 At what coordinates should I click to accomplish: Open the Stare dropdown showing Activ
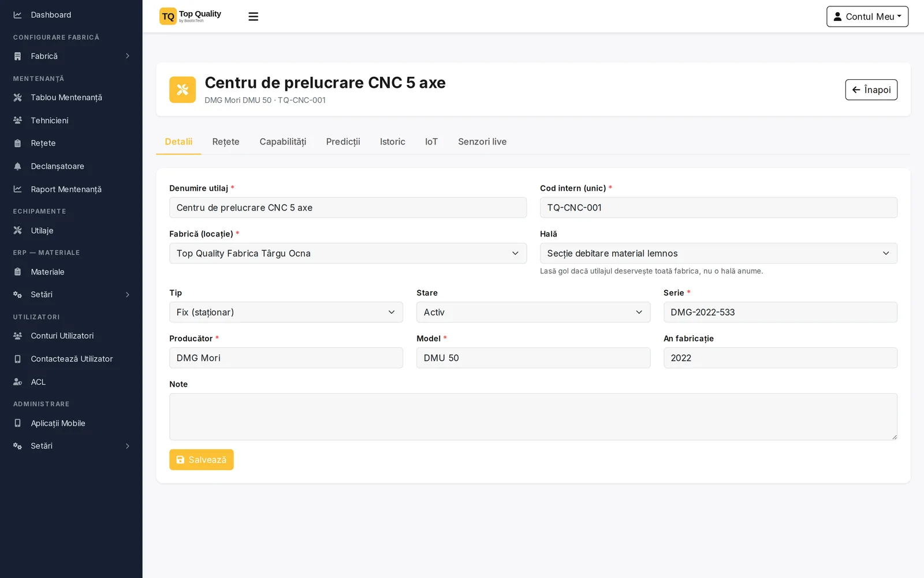tap(533, 312)
